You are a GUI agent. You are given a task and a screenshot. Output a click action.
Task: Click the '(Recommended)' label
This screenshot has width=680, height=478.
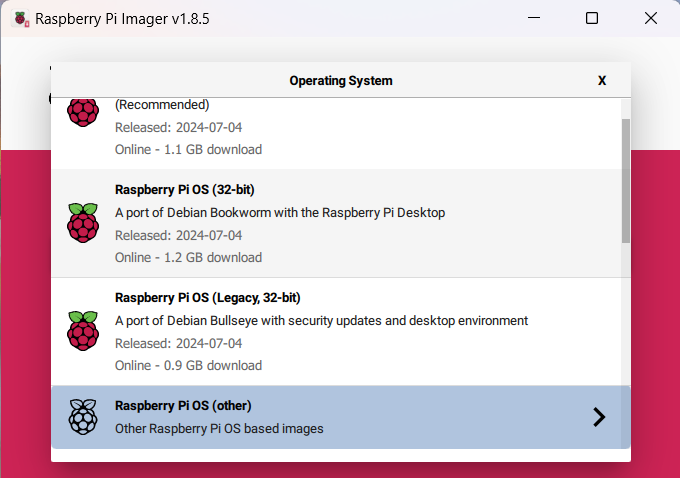(162, 105)
